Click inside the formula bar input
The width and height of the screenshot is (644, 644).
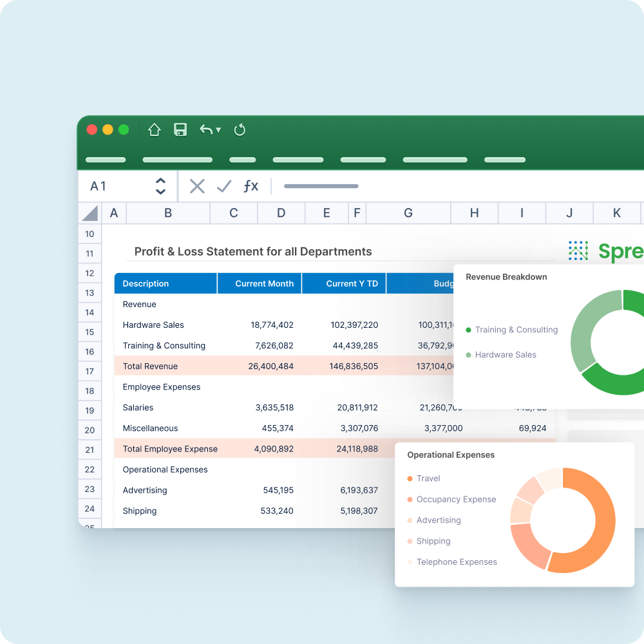pyautogui.click(x=451, y=187)
